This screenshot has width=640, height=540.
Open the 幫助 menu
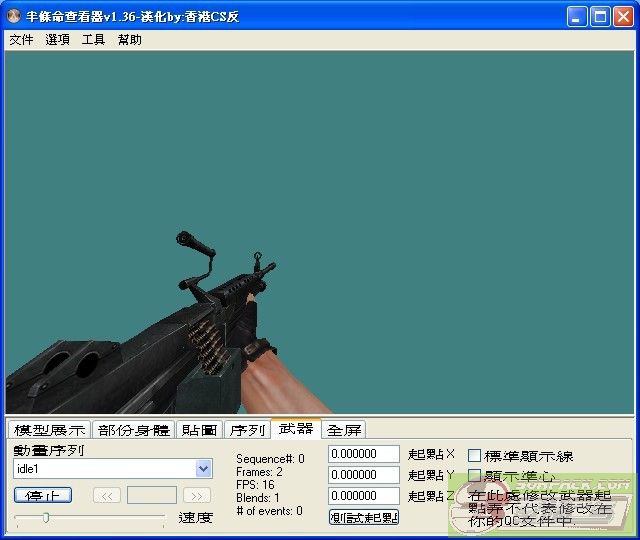coord(129,40)
